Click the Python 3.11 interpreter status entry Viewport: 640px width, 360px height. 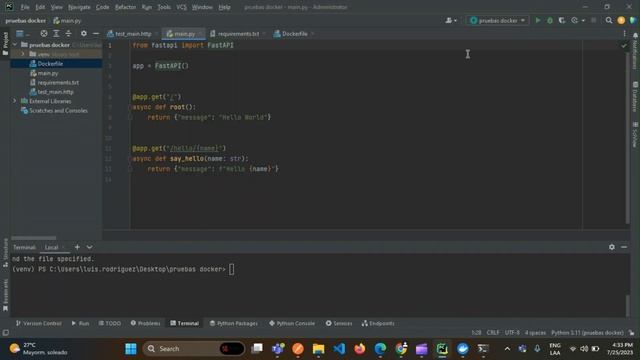[x=587, y=333]
